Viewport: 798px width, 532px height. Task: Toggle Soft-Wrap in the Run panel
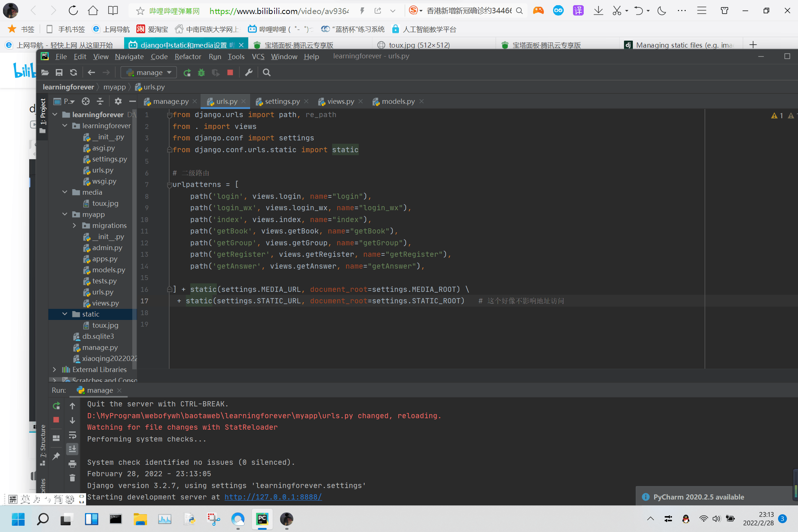(72, 435)
